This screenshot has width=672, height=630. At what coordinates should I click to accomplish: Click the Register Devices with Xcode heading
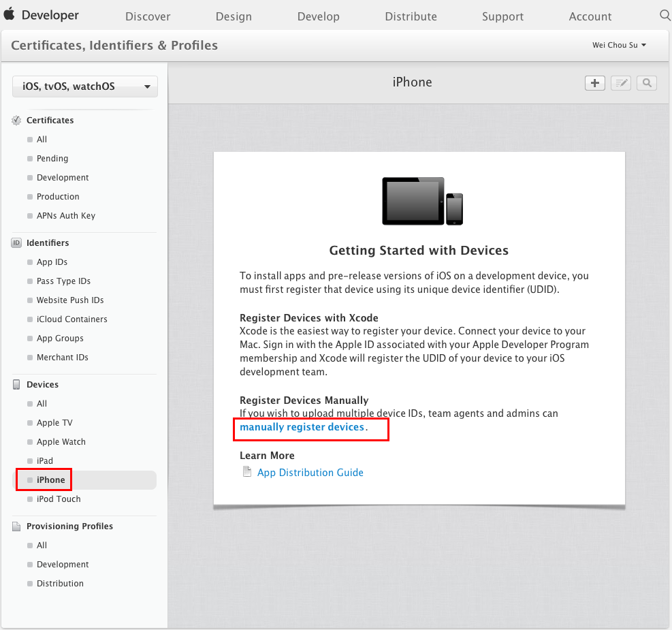tap(309, 318)
